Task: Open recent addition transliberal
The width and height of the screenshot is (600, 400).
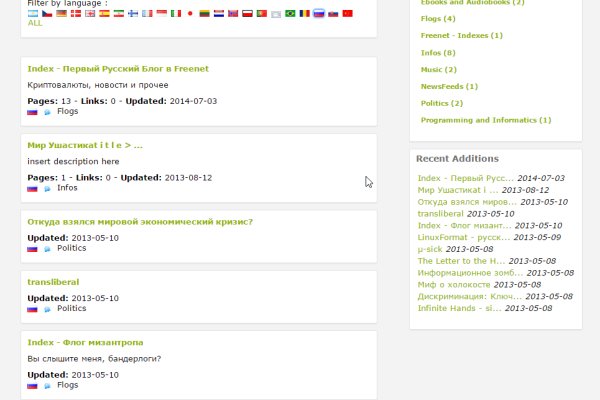Action: (440, 214)
